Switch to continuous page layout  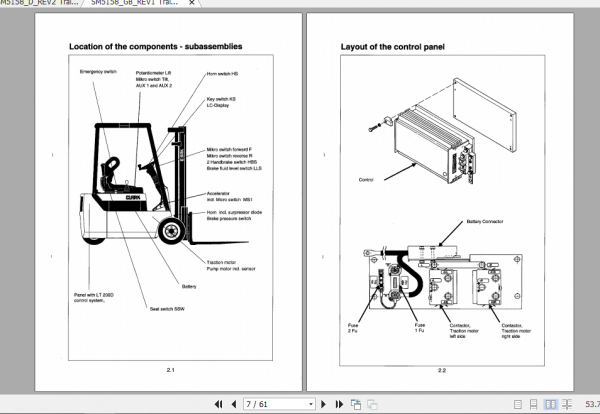pos(533,404)
